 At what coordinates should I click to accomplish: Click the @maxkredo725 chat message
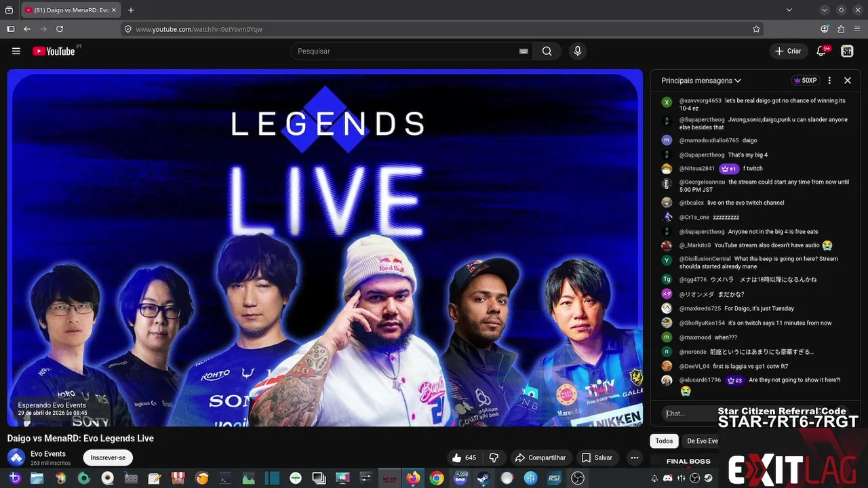(755, 308)
